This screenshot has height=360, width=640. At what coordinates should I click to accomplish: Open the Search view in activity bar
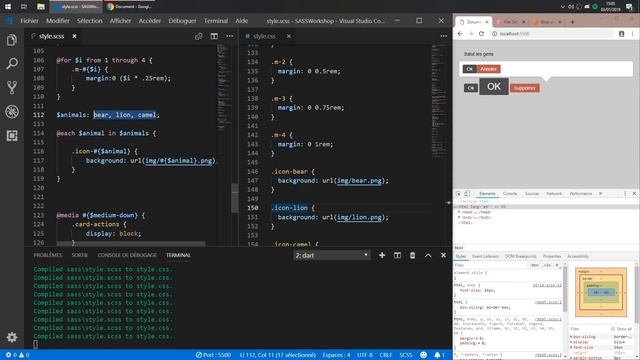[x=12, y=64]
